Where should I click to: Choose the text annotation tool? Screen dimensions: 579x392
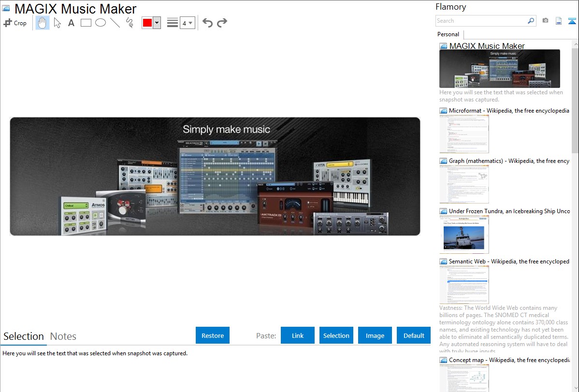(71, 23)
